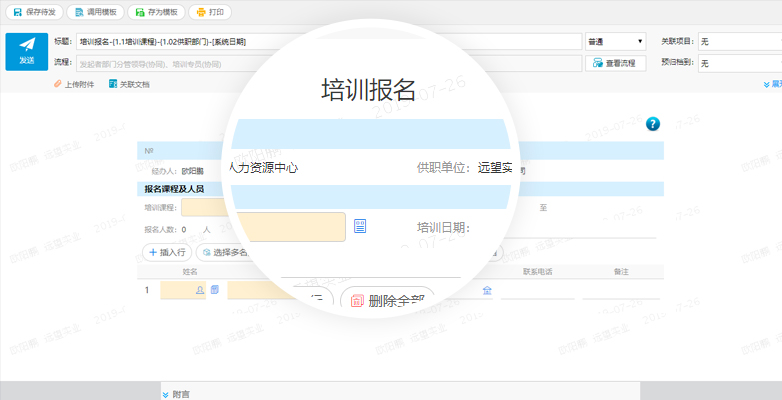Open the 关联项目 dropdown

click(x=739, y=41)
